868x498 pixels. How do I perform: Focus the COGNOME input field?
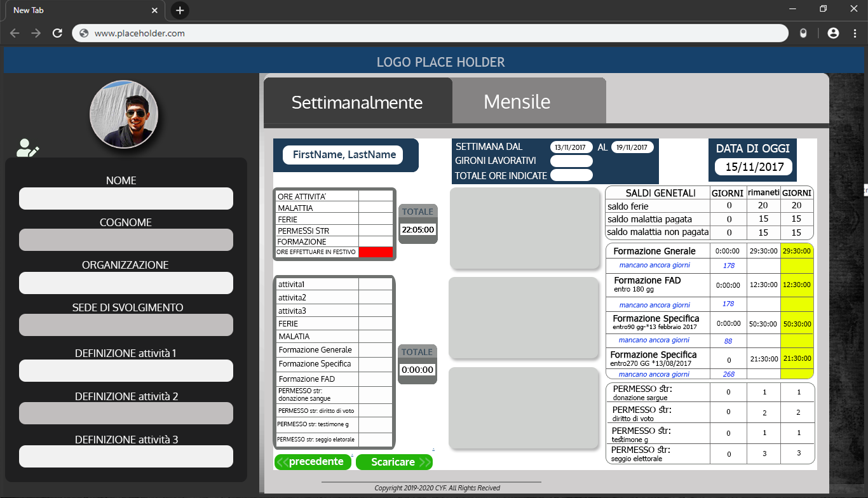(126, 240)
